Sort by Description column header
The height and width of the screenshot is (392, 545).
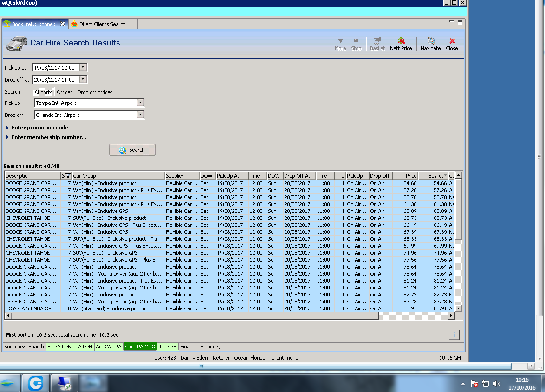[32, 176]
